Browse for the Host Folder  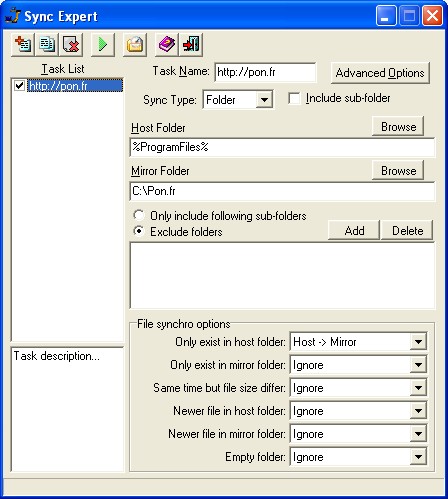point(398,126)
